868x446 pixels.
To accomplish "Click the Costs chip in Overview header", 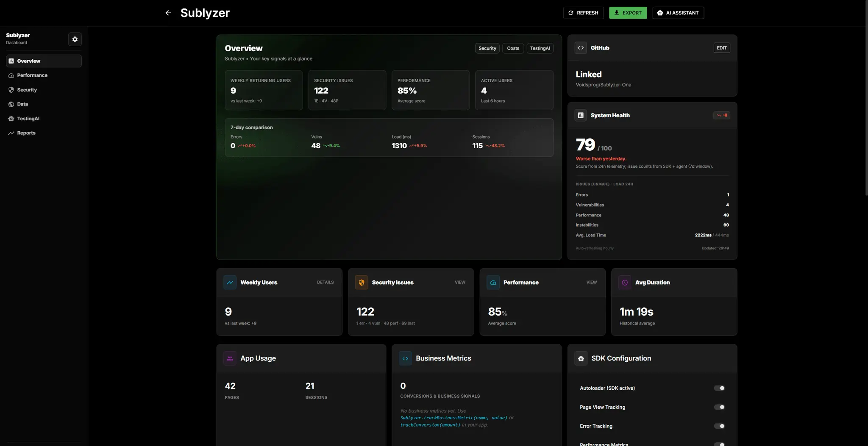I will pos(513,48).
